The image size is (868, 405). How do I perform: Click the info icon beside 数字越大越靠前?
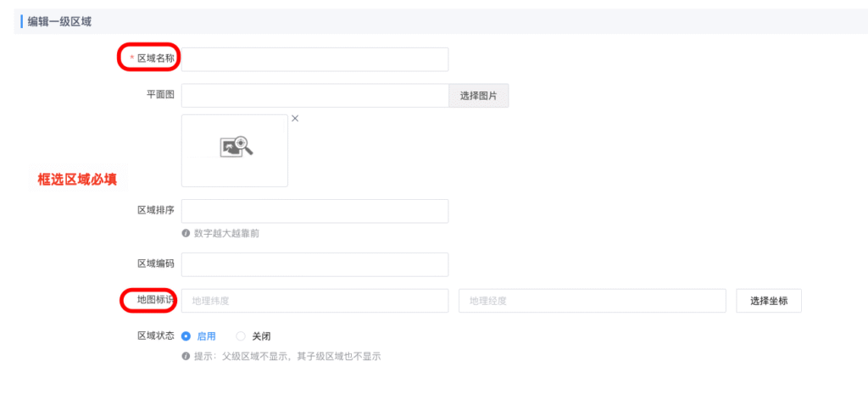(x=186, y=233)
